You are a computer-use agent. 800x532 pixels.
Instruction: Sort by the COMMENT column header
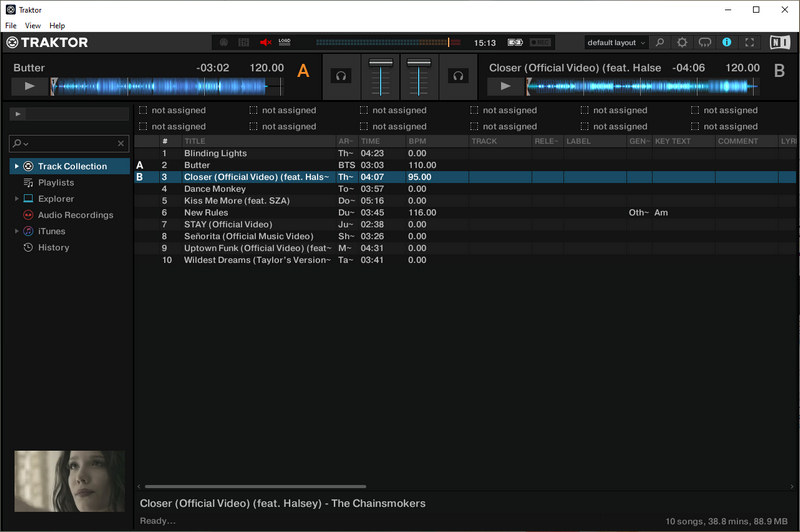coord(746,141)
